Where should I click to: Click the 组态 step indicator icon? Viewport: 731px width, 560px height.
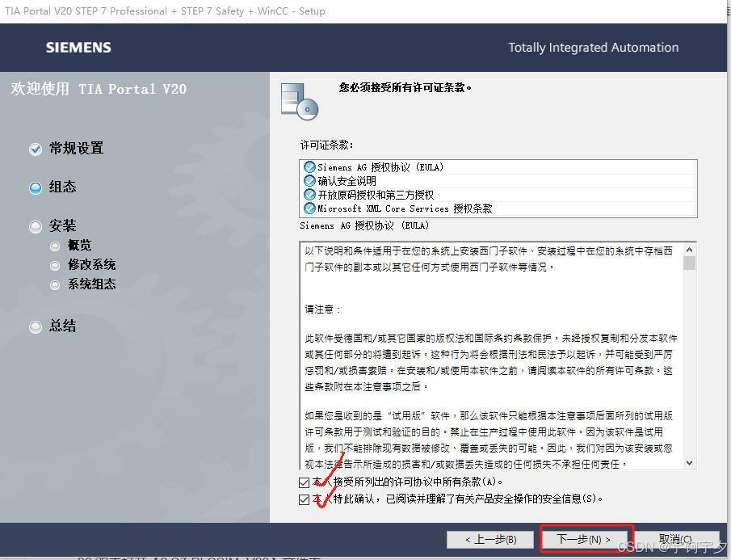36,188
